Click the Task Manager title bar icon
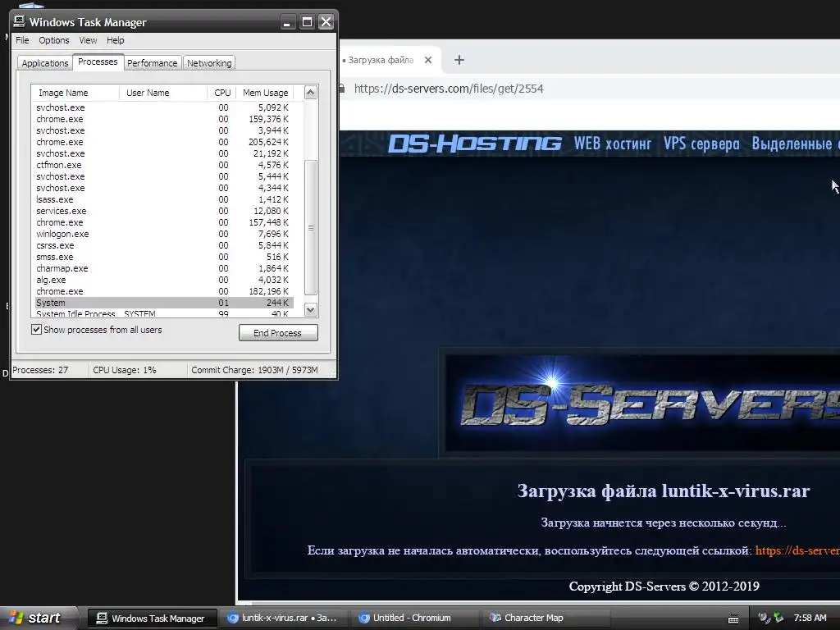This screenshot has width=840, height=630. coord(20,21)
